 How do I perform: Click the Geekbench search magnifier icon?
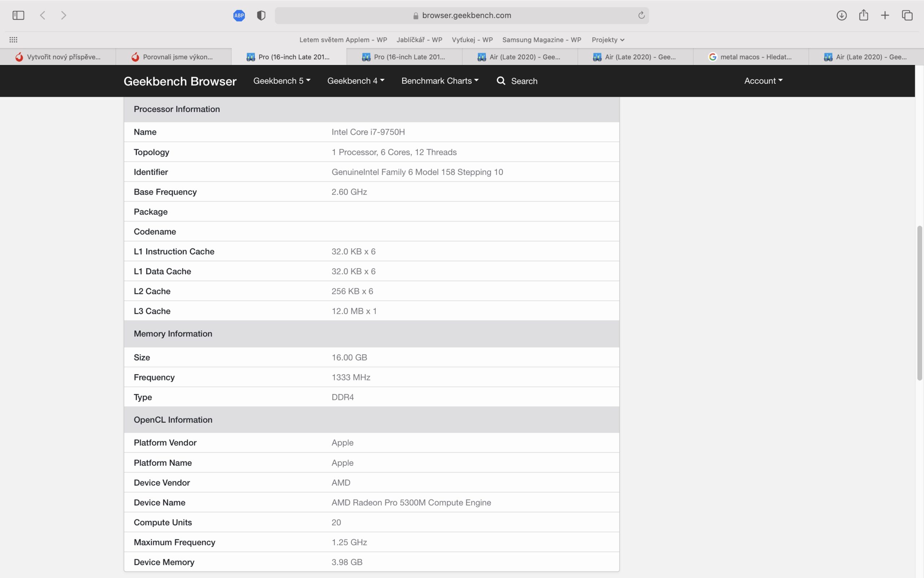click(x=501, y=81)
